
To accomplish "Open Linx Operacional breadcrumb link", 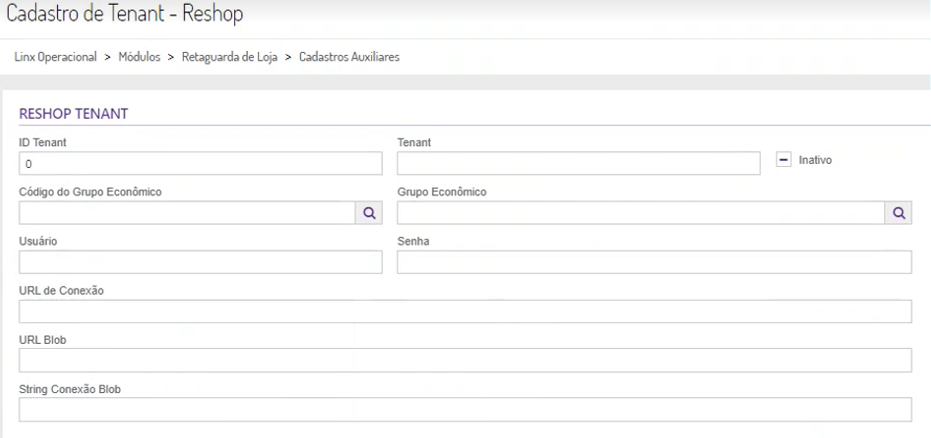I will pos(55,58).
